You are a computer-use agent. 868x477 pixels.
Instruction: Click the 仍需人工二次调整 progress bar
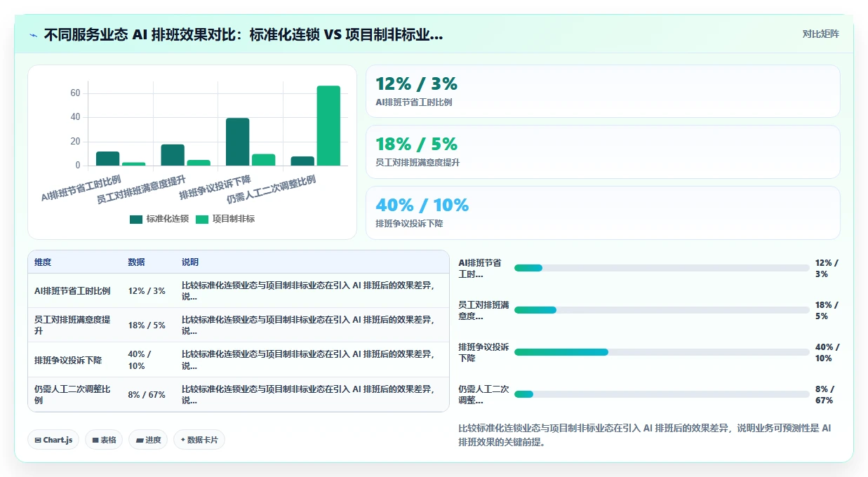[x=662, y=394]
